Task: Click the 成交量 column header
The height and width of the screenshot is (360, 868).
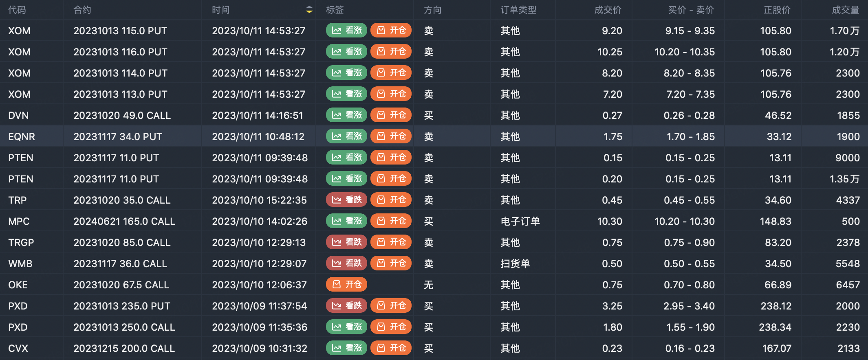Action: tap(846, 10)
